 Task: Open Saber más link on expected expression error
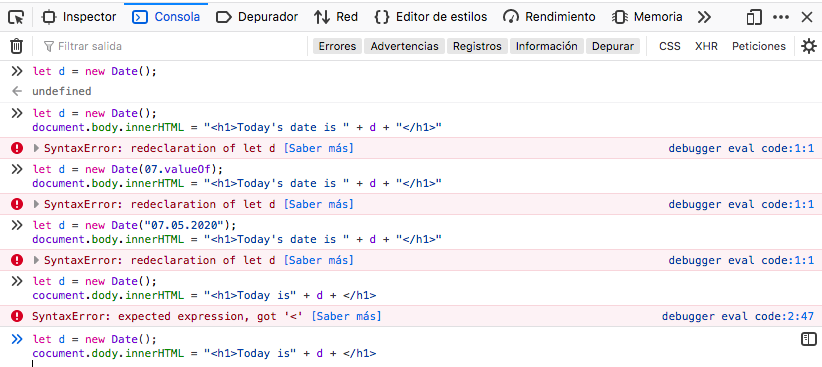pyautogui.click(x=347, y=317)
